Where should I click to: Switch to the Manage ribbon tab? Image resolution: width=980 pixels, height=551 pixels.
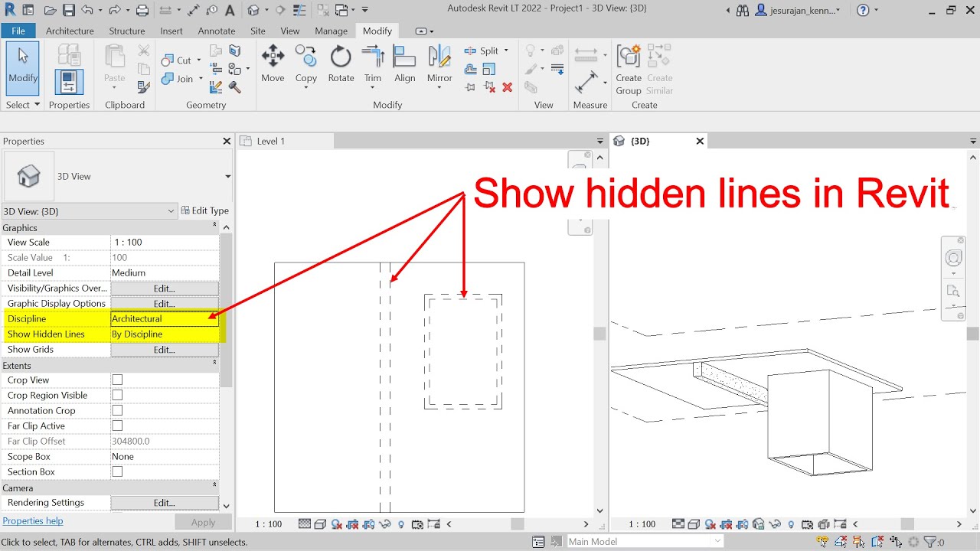(x=332, y=31)
